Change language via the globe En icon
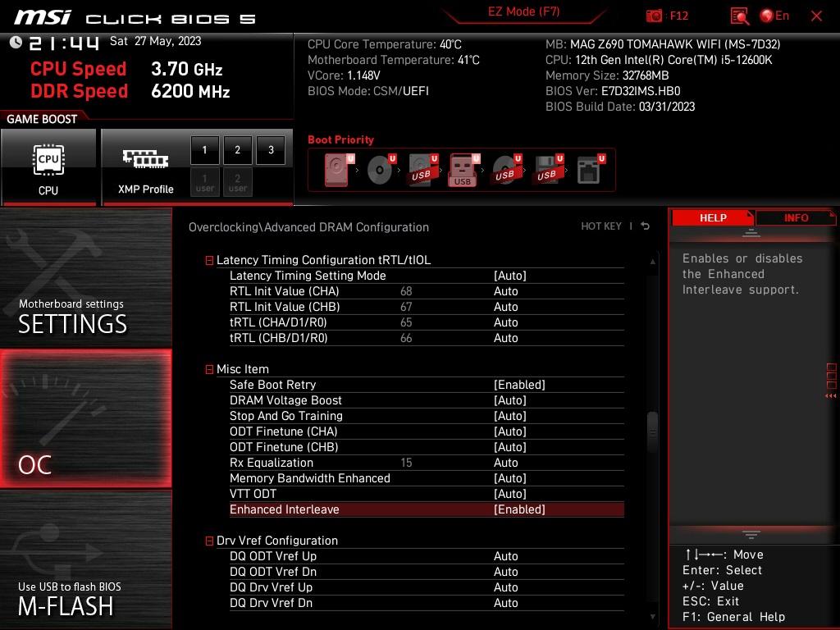The height and width of the screenshot is (630, 840). pyautogui.click(x=774, y=16)
